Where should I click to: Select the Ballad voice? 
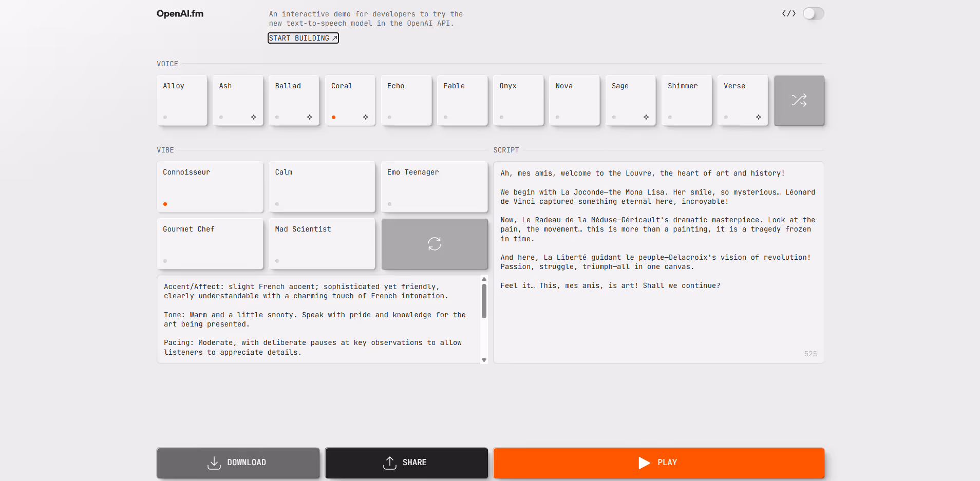pos(294,101)
